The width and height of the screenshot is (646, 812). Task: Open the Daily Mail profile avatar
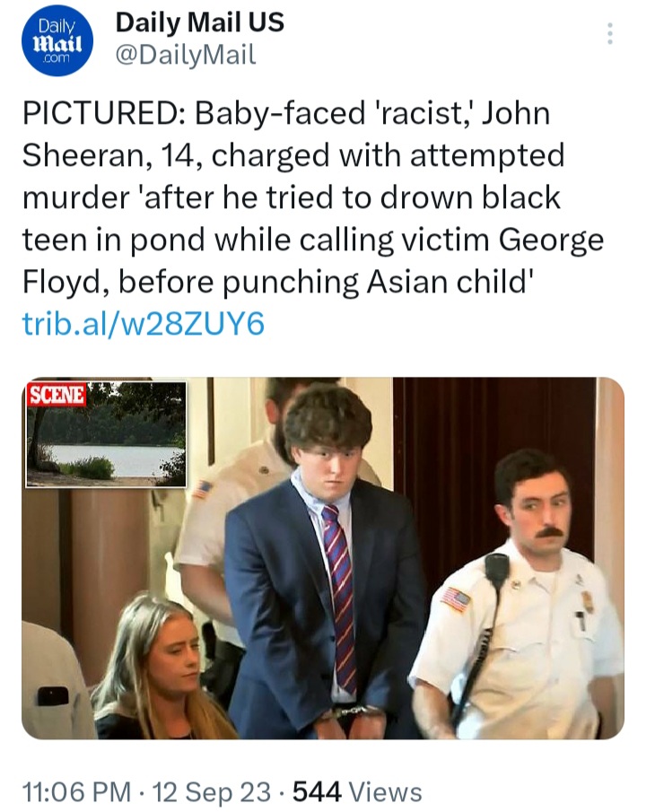click(57, 40)
